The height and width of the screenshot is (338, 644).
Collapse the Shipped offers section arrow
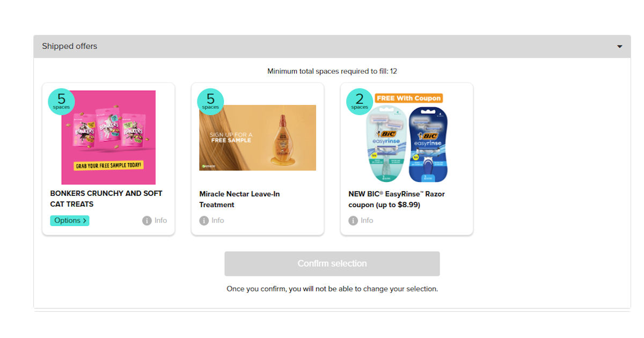(x=620, y=47)
